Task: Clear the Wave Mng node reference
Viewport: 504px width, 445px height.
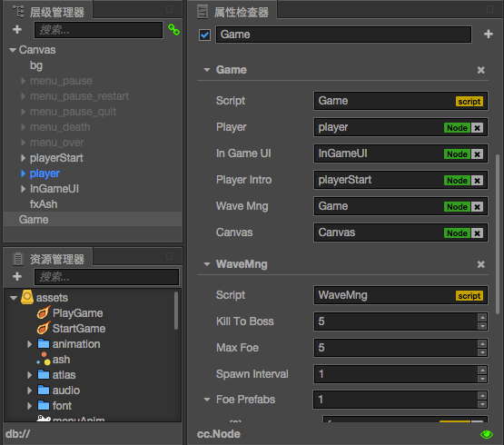Action: point(478,207)
